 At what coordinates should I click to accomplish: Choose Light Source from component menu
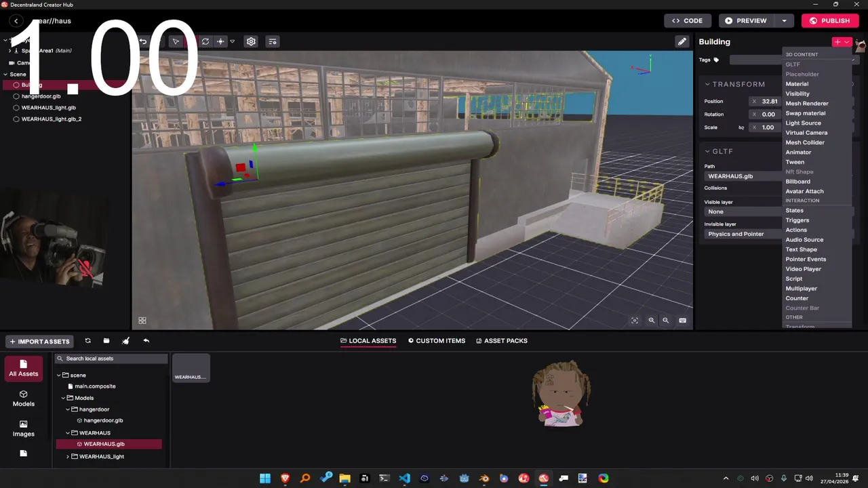pyautogui.click(x=817, y=123)
